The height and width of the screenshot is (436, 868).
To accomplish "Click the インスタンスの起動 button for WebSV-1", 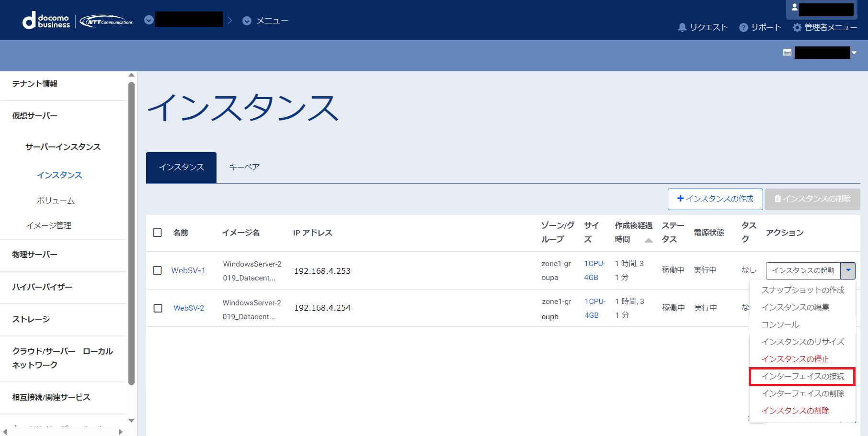I will pyautogui.click(x=803, y=270).
